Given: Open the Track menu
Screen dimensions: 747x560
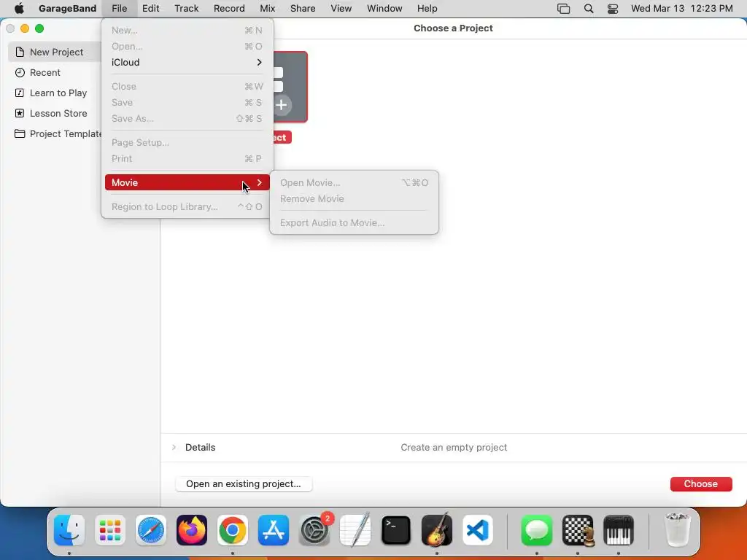Looking at the screenshot, I should tap(186, 8).
